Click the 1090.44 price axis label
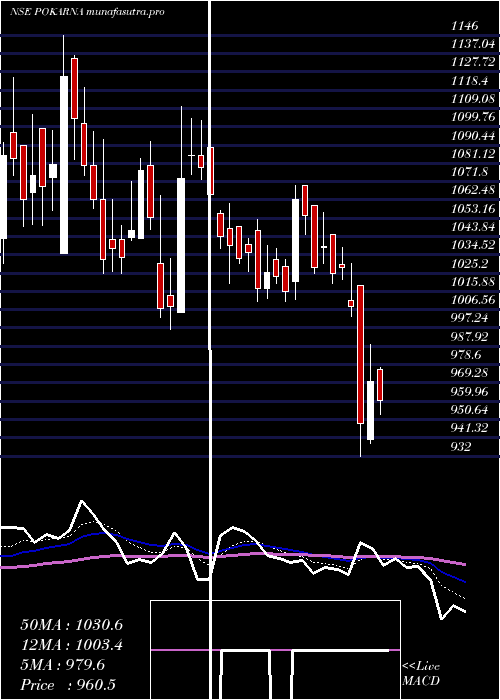This screenshot has width=500, height=700. tap(473, 135)
